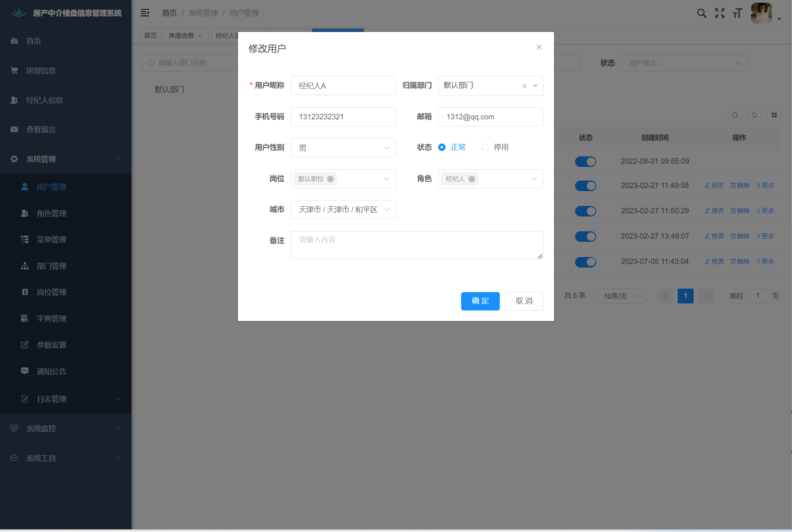Screen dimensions: 792x532
Task: Clear the 归属部门 selection
Action: (524, 86)
